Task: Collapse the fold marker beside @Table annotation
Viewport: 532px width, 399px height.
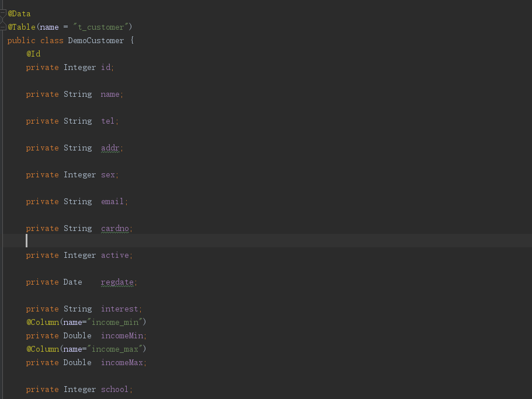Action: (3, 27)
